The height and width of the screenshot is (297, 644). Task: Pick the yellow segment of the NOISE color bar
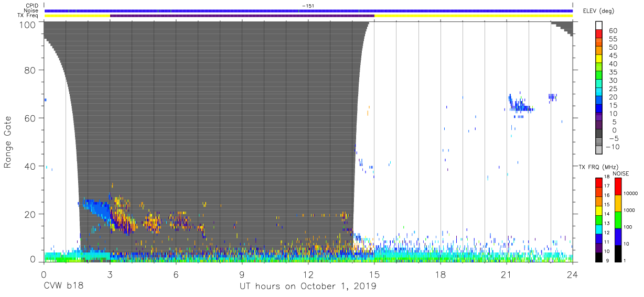(x=618, y=203)
